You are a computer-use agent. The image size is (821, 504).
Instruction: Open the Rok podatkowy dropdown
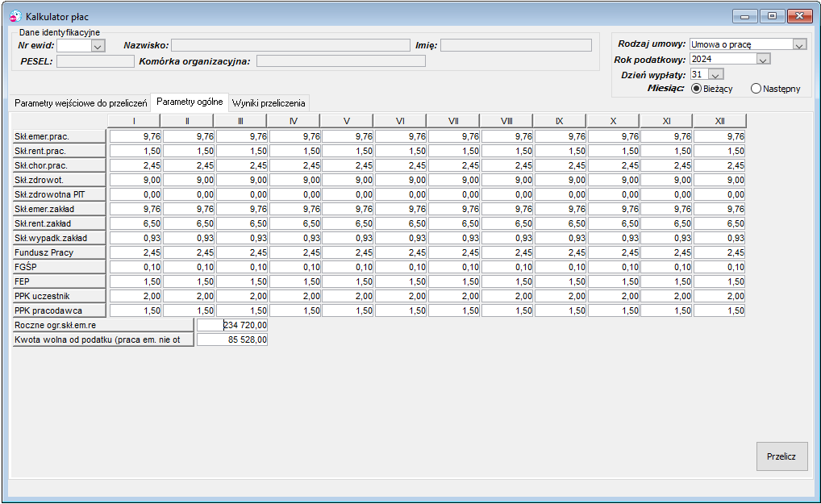[x=763, y=59]
